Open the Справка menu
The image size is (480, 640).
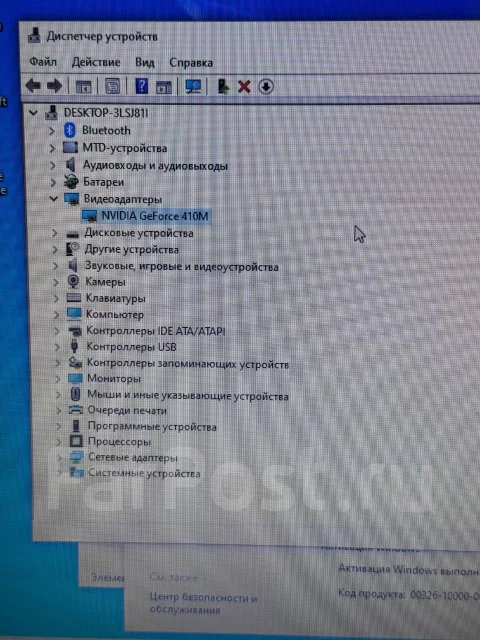(191, 63)
